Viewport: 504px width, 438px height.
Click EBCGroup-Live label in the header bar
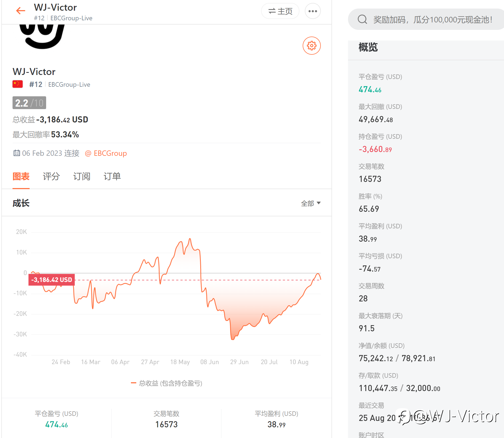(71, 18)
